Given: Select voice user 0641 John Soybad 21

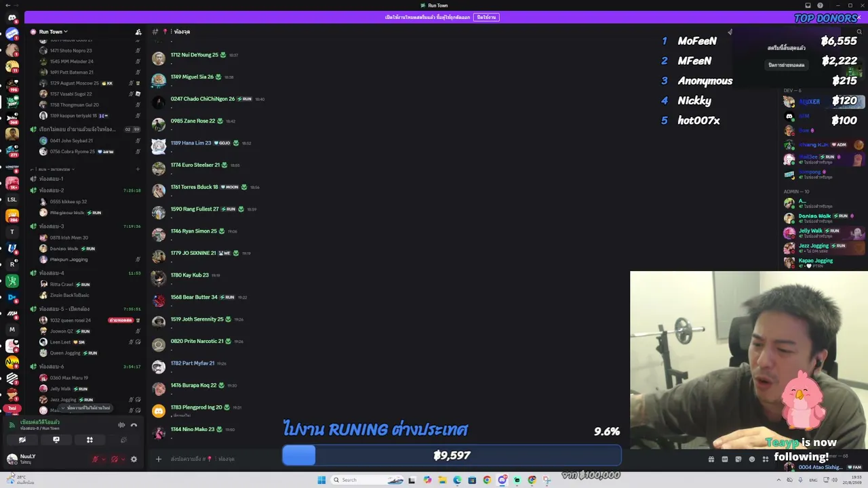Looking at the screenshot, I should coord(90,140).
